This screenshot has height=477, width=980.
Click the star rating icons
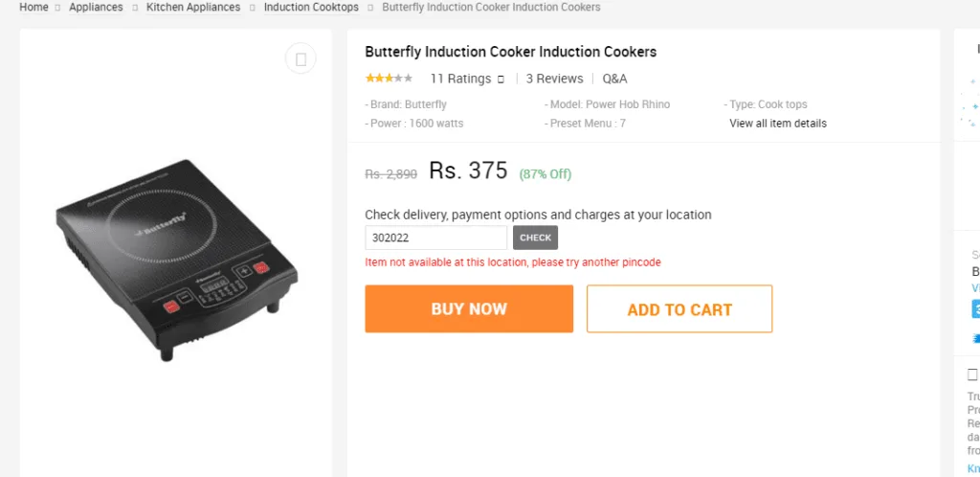tap(389, 79)
